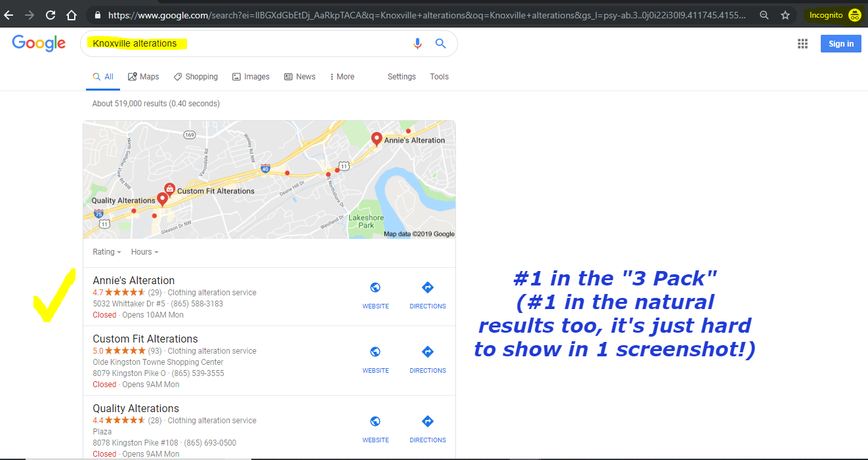The height and width of the screenshot is (460, 868).
Task: Click the 4.4 star rating of Quality Alterations
Action: (x=119, y=421)
